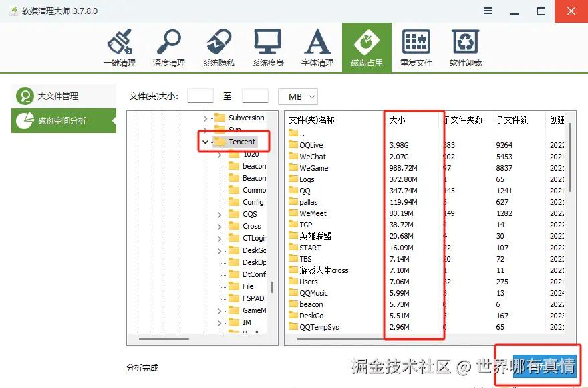This screenshot has height=388, width=588.
Task: Click the app logo in title bar
Action: click(13, 11)
